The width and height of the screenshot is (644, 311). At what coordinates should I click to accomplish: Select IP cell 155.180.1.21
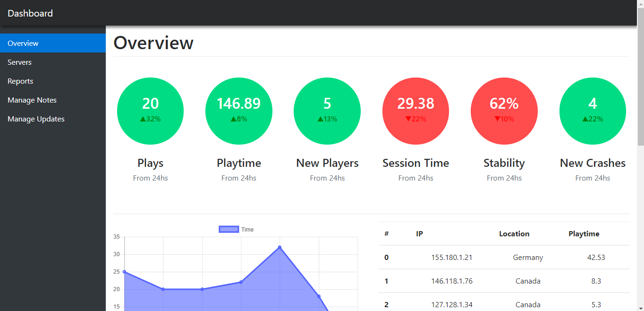pyautogui.click(x=452, y=257)
